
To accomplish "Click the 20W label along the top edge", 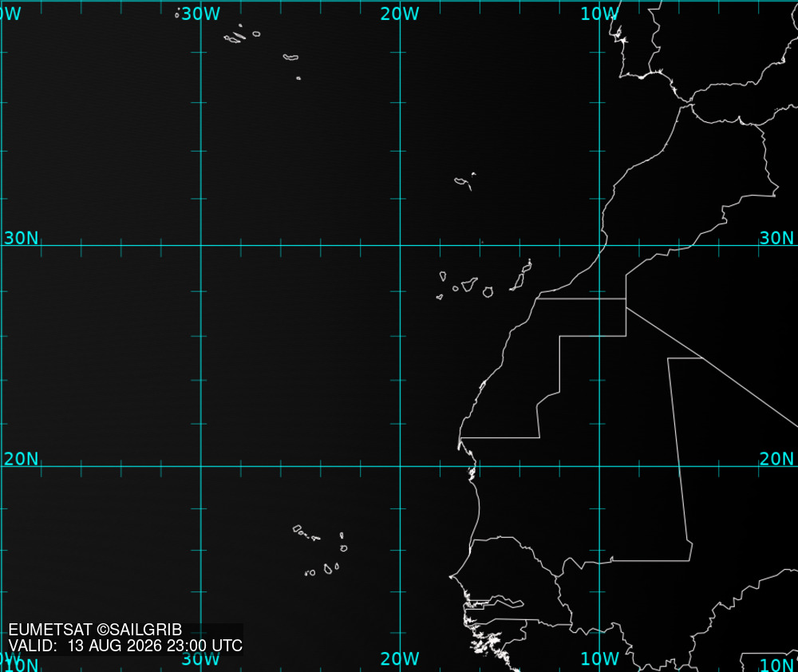I will tap(400, 14).
